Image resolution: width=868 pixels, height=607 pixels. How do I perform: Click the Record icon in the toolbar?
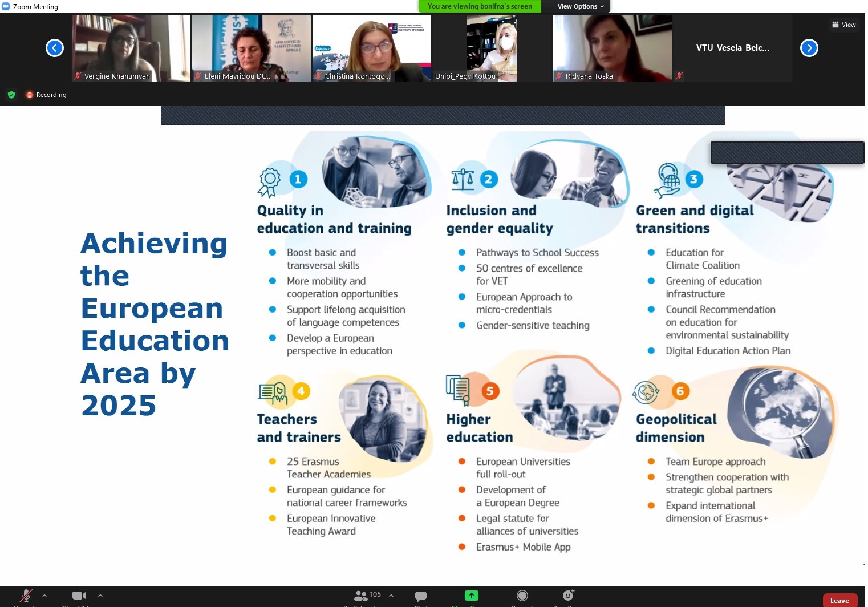522,596
